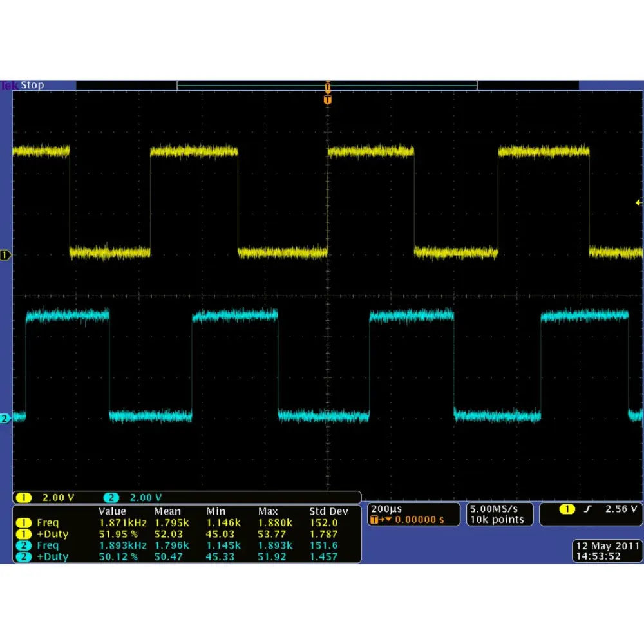Click the Tek logo in the top corner

(9, 85)
